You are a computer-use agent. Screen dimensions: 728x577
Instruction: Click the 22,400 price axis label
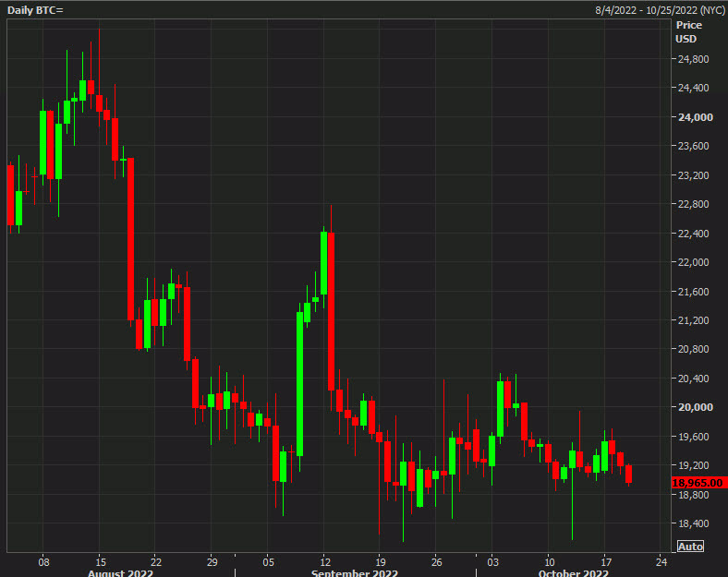coord(694,234)
